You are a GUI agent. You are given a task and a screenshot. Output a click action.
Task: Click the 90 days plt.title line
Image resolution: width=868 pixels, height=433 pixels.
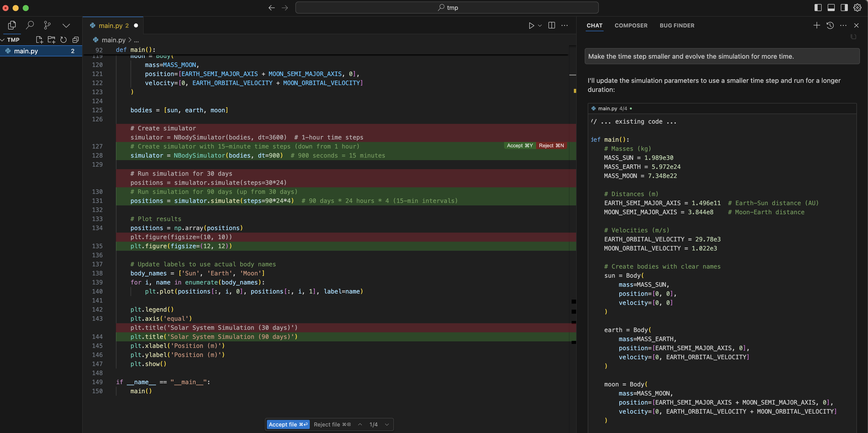(214, 337)
